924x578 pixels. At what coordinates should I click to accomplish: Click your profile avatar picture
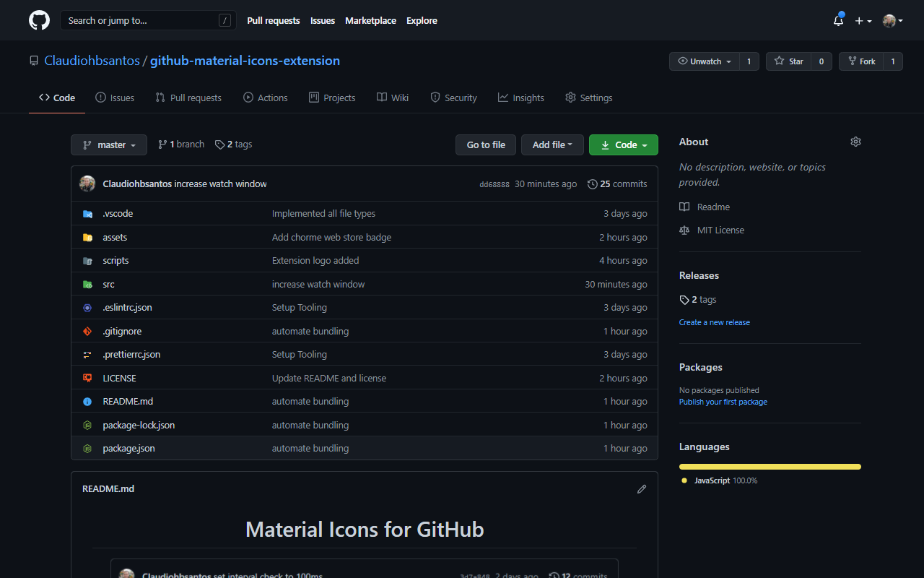click(x=888, y=20)
